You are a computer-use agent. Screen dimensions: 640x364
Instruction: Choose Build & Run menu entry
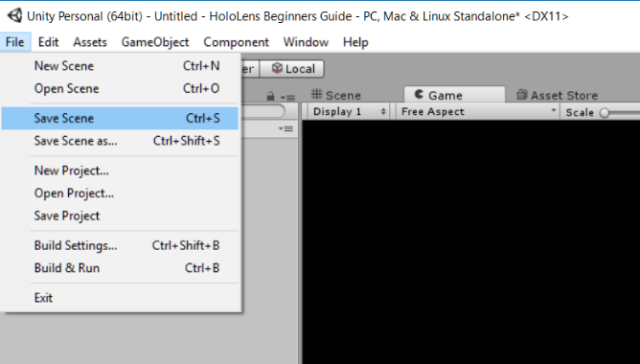click(x=126, y=268)
